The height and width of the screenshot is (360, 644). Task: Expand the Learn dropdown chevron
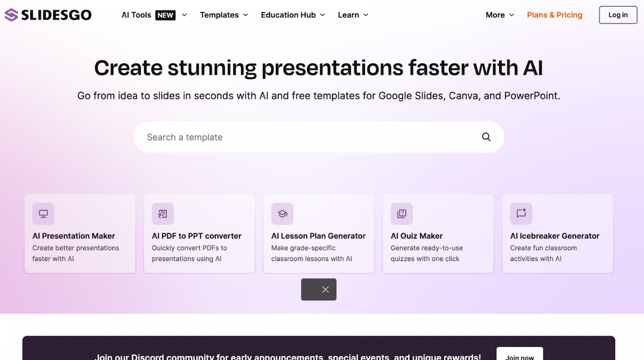coord(366,15)
